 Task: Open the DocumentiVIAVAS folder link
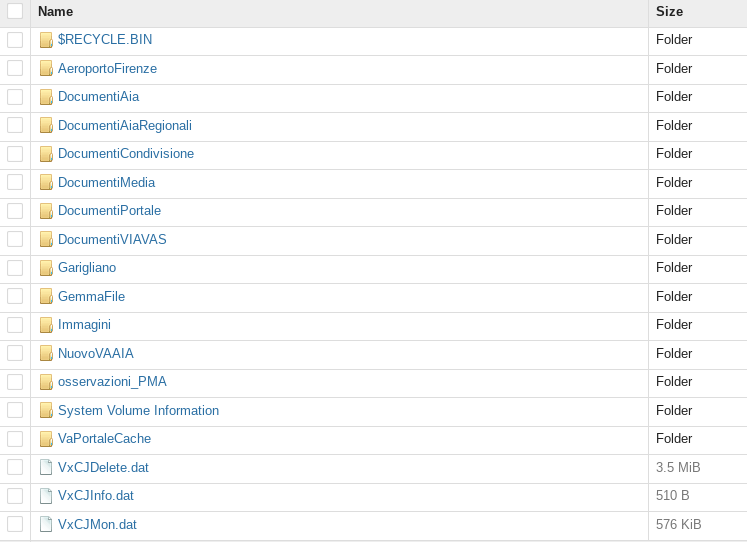point(112,240)
